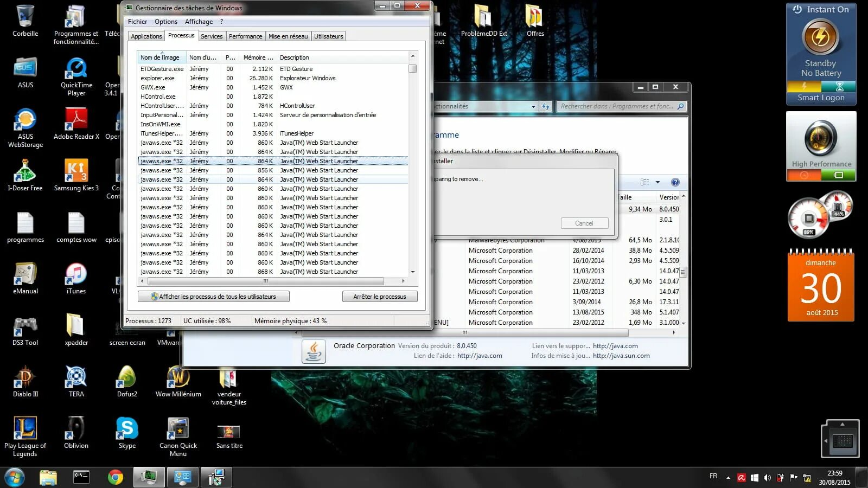This screenshot has width=868, height=488.
Task: Switch to the Performance tab
Action: (x=245, y=36)
